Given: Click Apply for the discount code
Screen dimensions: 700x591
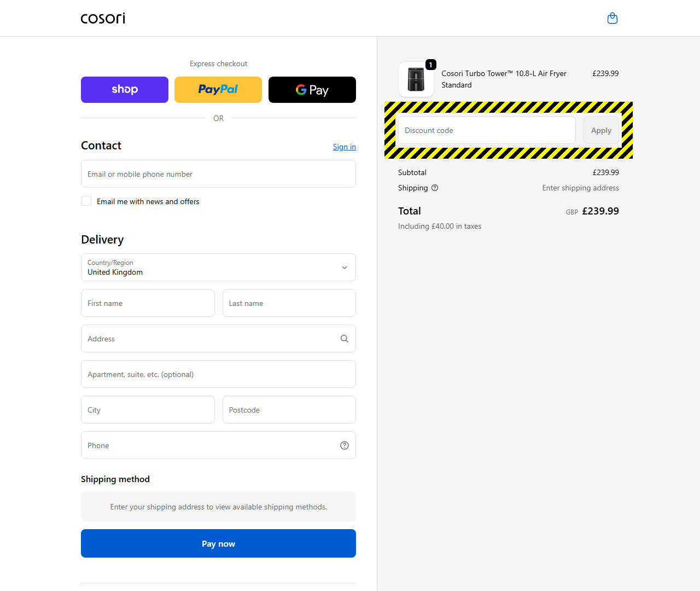Looking at the screenshot, I should tap(601, 130).
